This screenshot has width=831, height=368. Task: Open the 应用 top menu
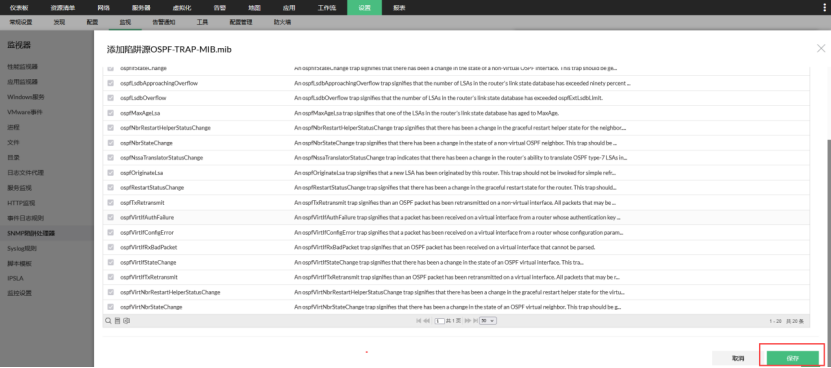[x=289, y=7]
